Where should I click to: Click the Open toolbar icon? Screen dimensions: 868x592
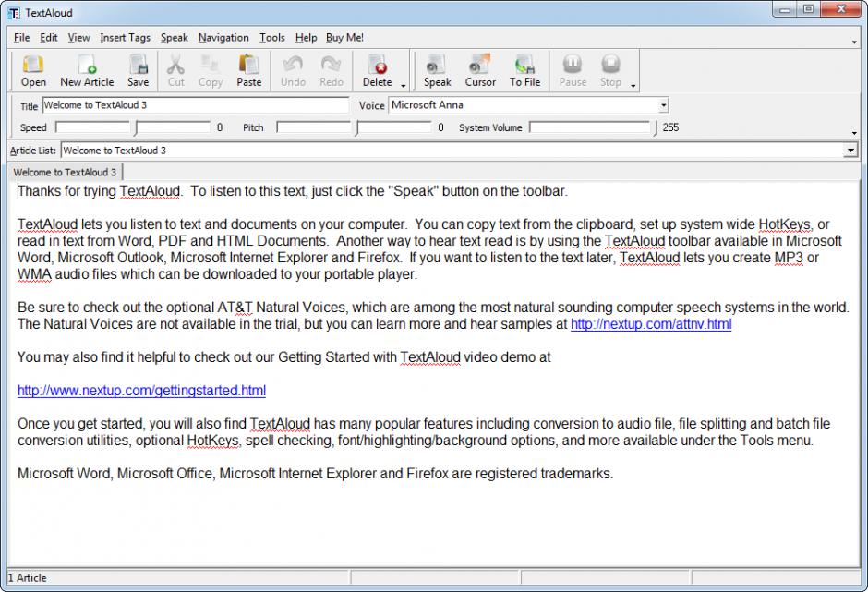click(x=33, y=71)
